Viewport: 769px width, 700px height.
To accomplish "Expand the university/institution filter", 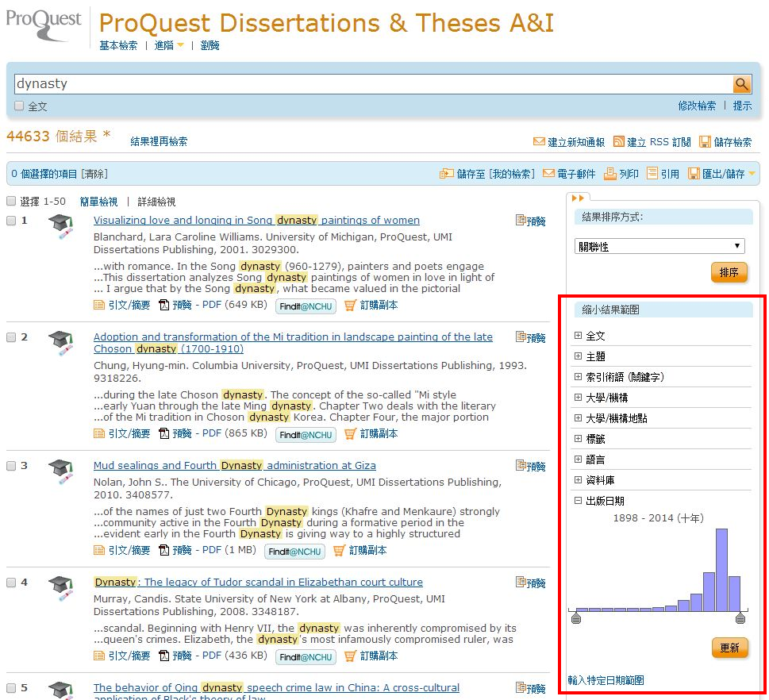I will (578, 398).
